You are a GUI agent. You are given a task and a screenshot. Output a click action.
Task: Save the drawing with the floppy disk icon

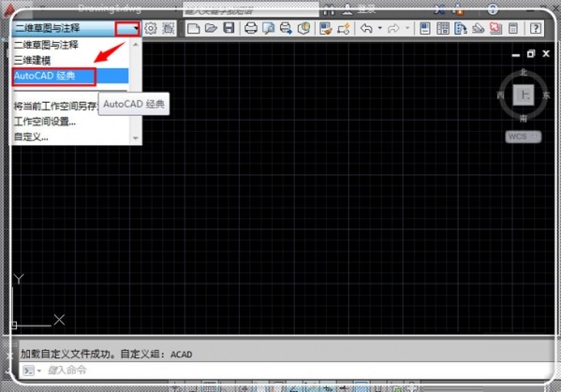[229, 28]
